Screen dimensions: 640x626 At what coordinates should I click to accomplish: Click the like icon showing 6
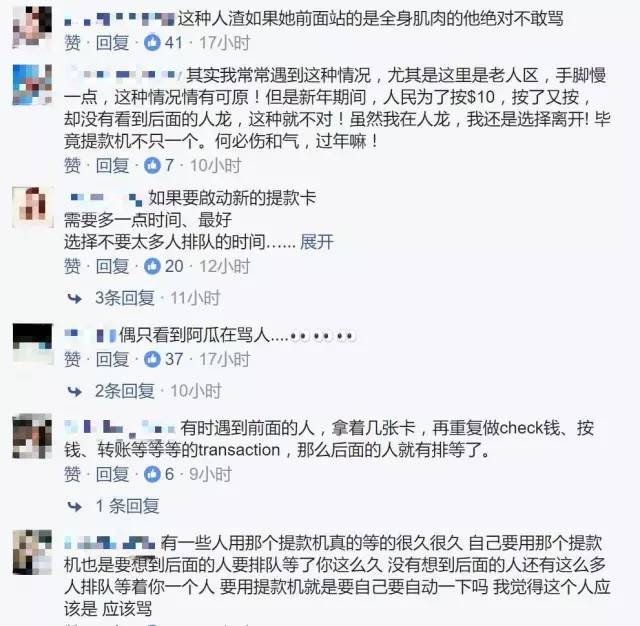(x=152, y=474)
